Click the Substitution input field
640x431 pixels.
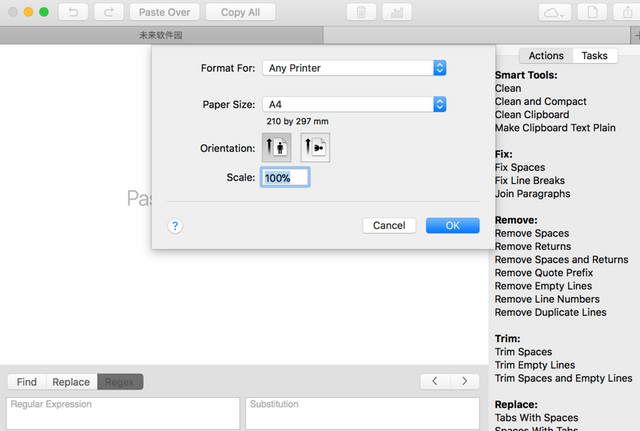pos(362,413)
